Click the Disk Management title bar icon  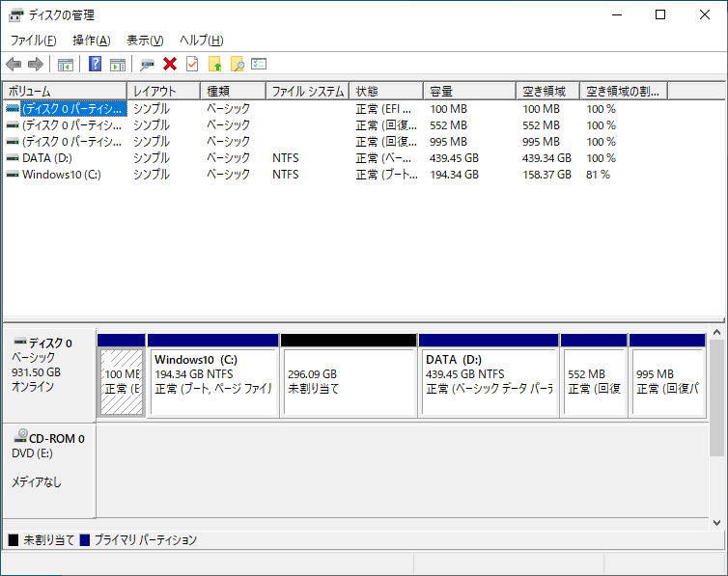click(15, 15)
